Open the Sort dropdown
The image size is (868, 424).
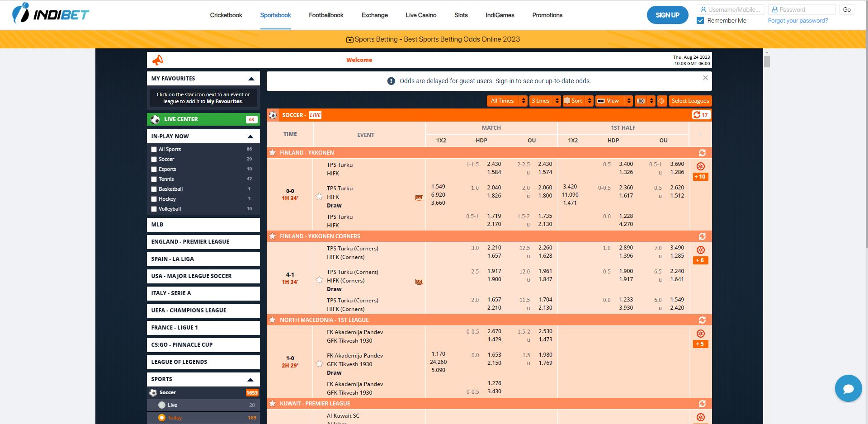click(x=578, y=101)
